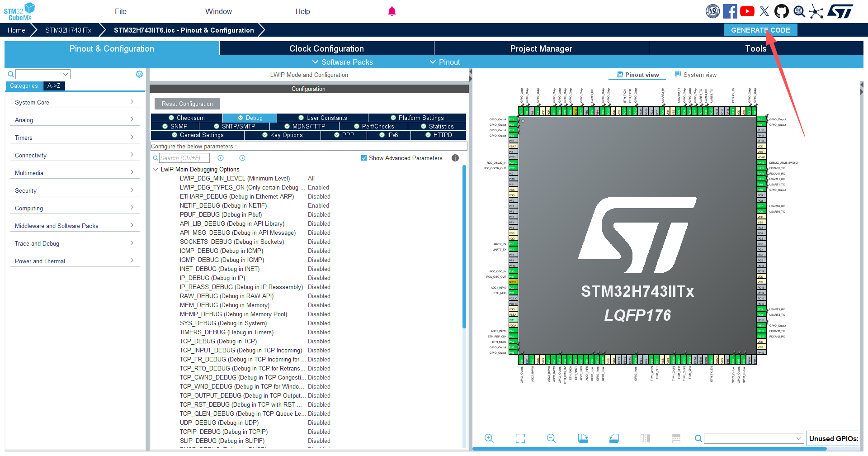The image size is (868, 456).
Task: Click the parameter search field
Action: point(184,158)
